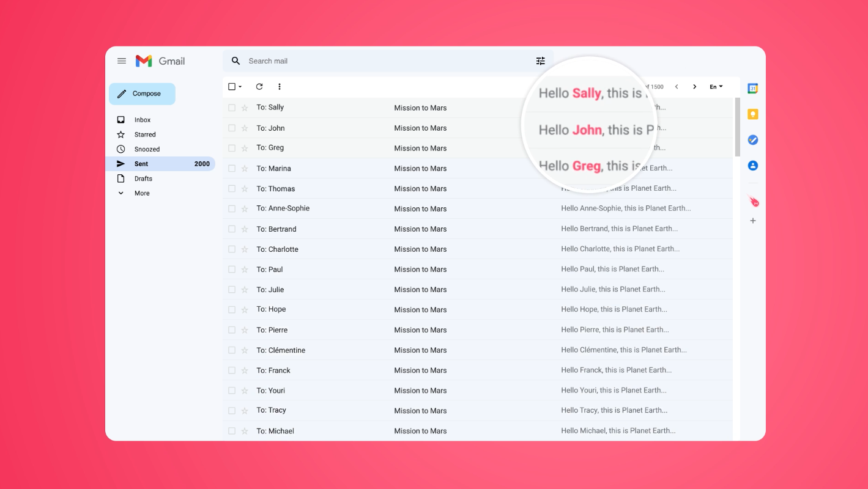Star the email To: John
The image size is (868, 489).
[x=245, y=128]
